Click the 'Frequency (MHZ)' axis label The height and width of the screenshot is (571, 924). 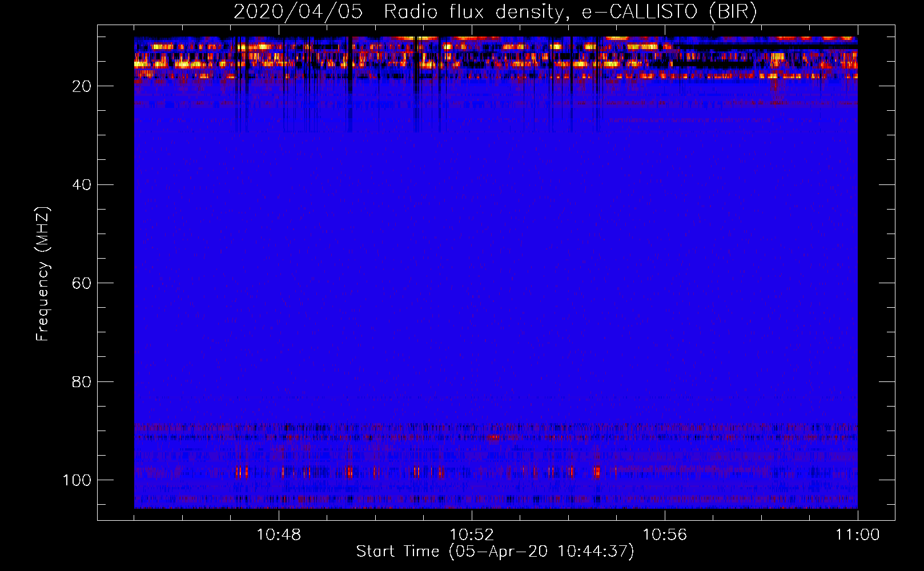click(43, 274)
